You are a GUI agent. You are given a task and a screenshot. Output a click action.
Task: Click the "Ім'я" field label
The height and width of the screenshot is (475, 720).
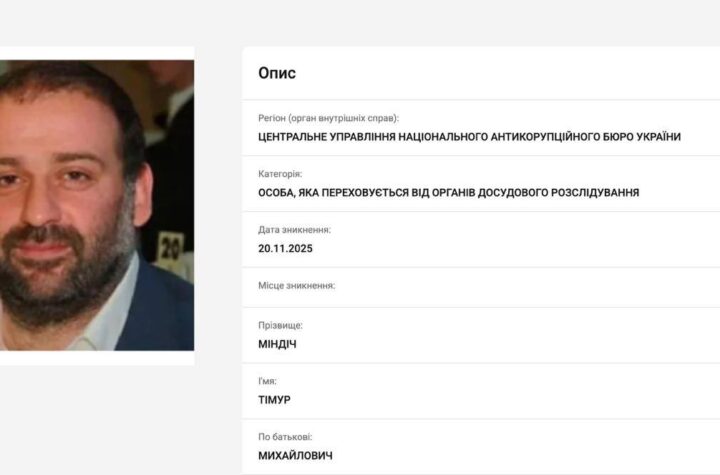pyautogui.click(x=268, y=381)
